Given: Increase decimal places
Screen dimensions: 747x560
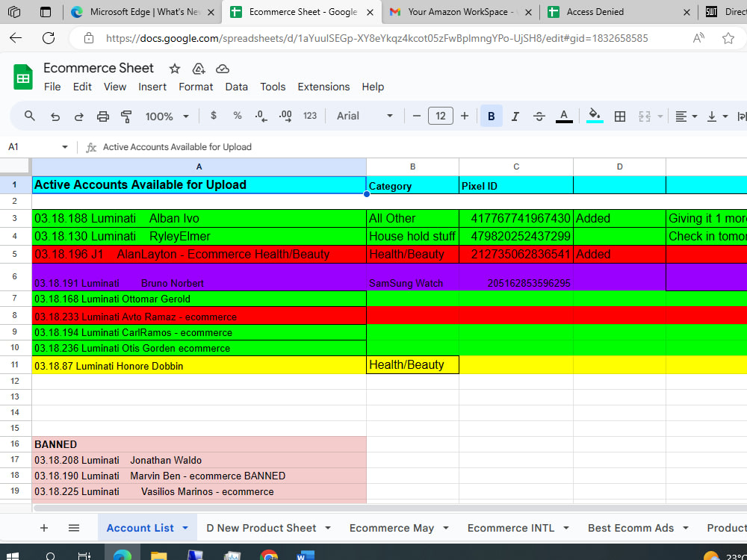Looking at the screenshot, I should pos(285,116).
